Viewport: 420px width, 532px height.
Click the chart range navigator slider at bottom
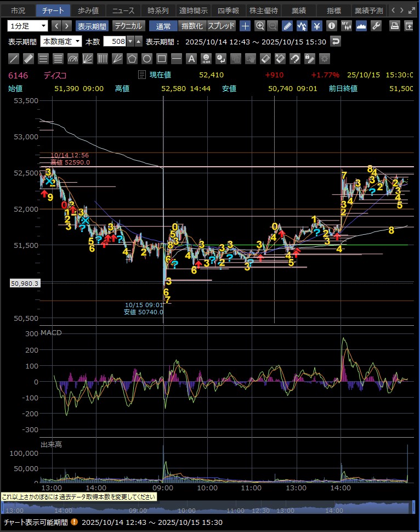[x=208, y=508]
